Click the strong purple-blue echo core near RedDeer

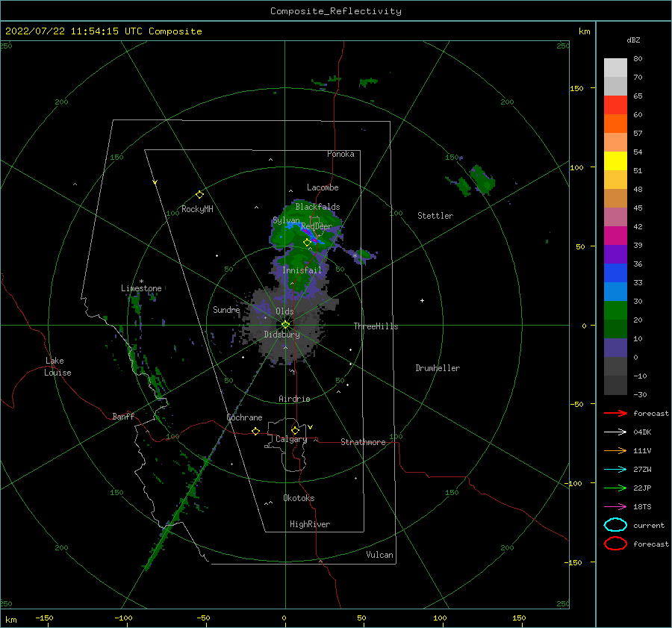point(311,236)
